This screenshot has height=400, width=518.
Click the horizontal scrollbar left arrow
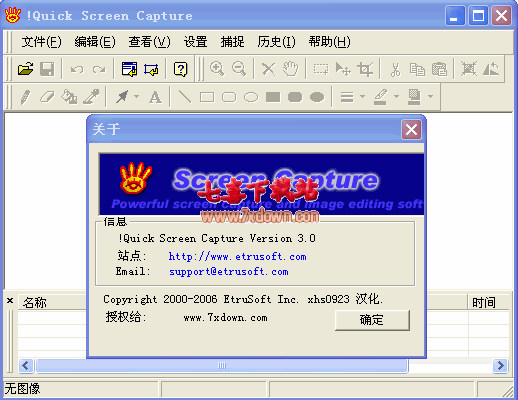[26, 366]
